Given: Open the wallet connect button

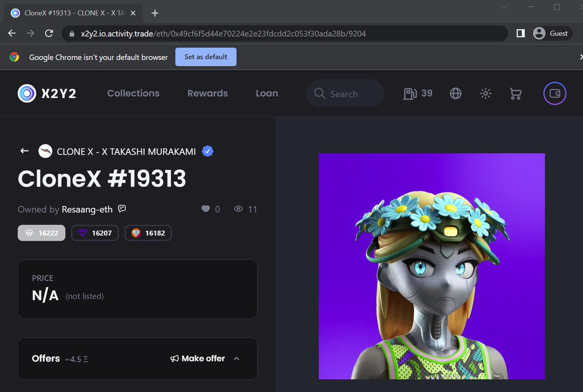Looking at the screenshot, I should click(554, 93).
